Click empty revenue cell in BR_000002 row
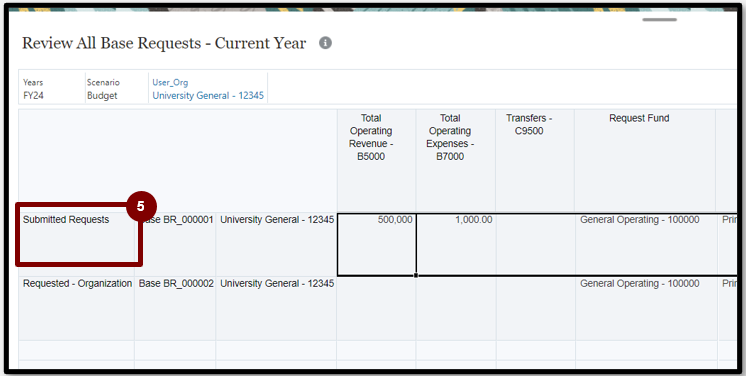Image resolution: width=746 pixels, height=376 pixels. pyautogui.click(x=376, y=308)
